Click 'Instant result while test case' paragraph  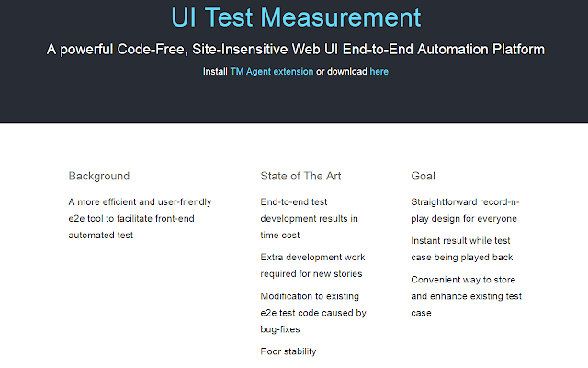pos(462,249)
